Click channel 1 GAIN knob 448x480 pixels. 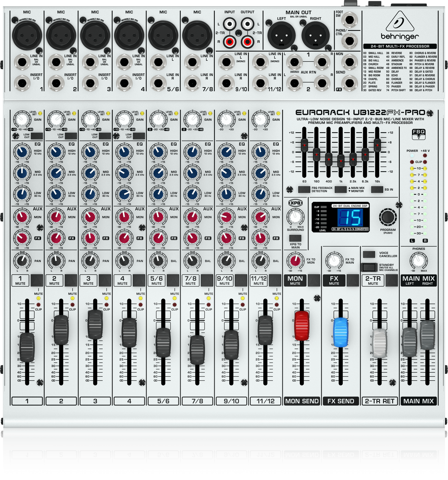pos(22,119)
